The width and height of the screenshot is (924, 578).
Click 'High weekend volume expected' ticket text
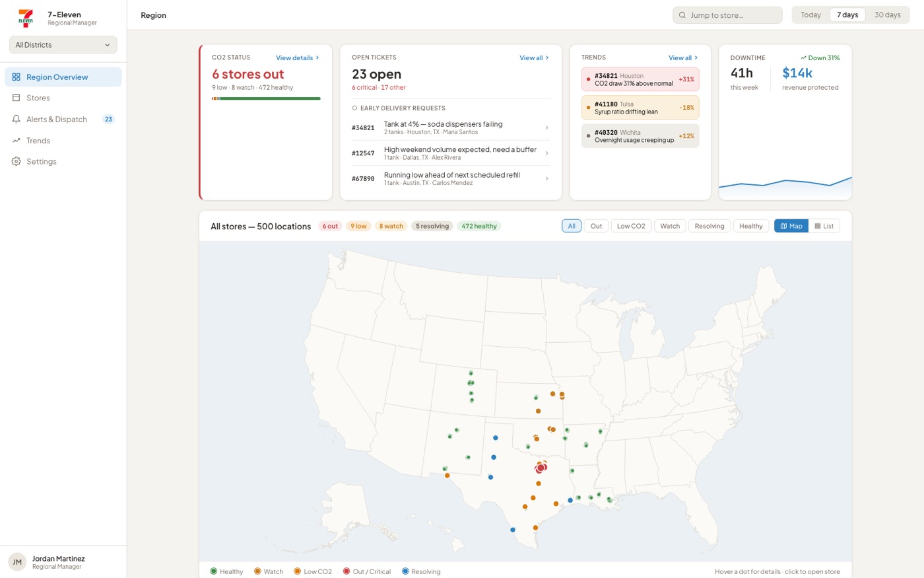[460, 150]
